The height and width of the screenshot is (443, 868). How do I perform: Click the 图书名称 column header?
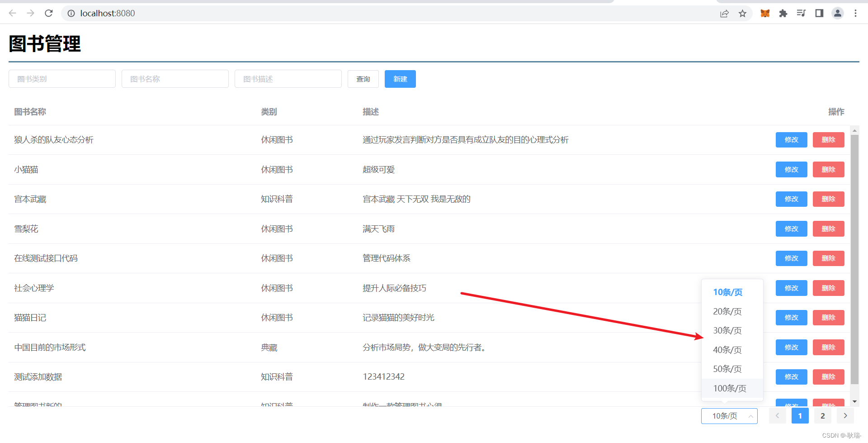click(x=30, y=112)
